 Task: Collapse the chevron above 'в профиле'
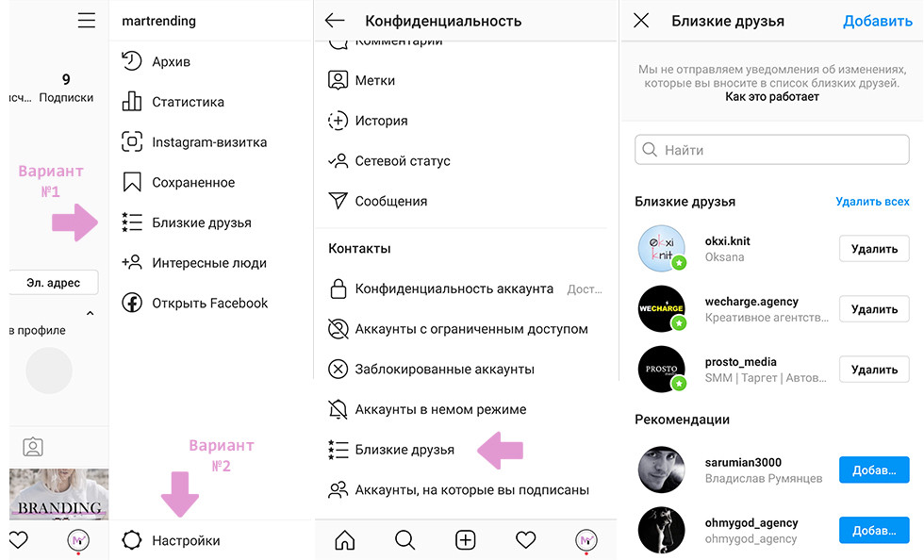point(91,313)
